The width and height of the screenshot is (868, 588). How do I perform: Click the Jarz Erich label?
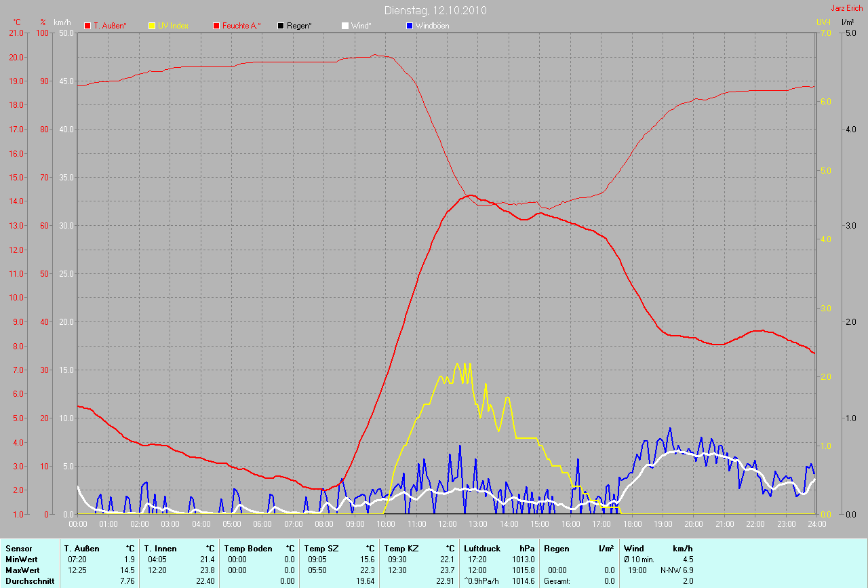[x=847, y=8]
